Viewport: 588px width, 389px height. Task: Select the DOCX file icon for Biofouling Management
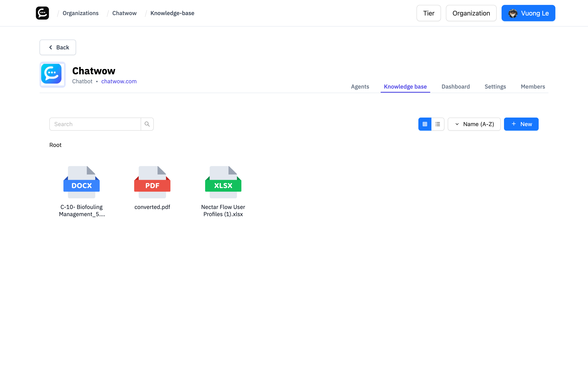click(81, 182)
